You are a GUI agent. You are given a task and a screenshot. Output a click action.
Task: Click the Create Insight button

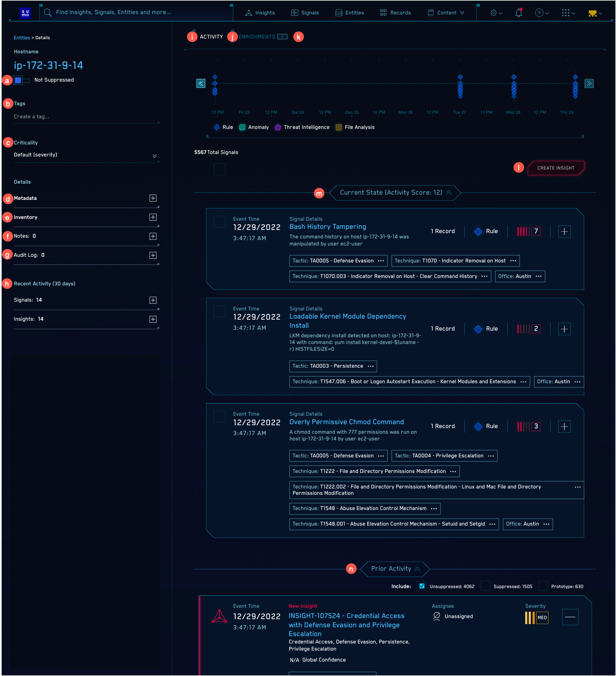[556, 168]
